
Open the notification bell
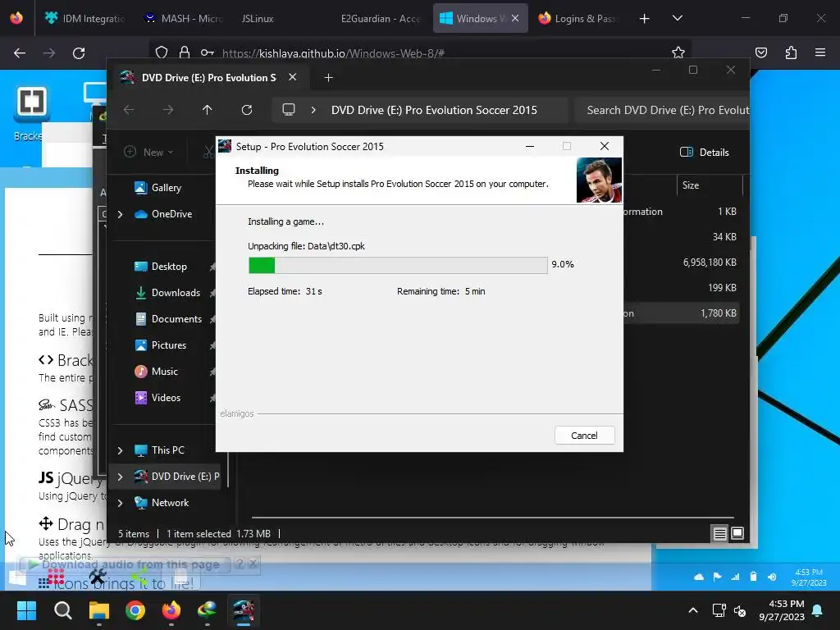point(818,610)
